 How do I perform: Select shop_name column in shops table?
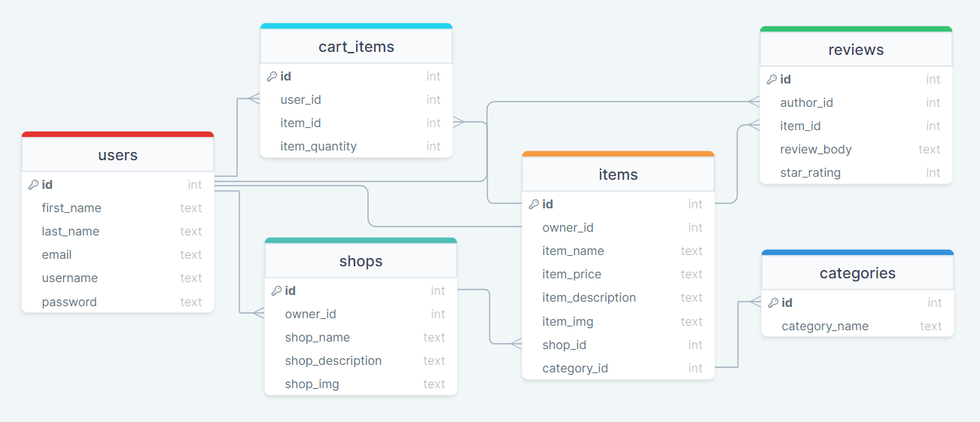(x=361, y=337)
